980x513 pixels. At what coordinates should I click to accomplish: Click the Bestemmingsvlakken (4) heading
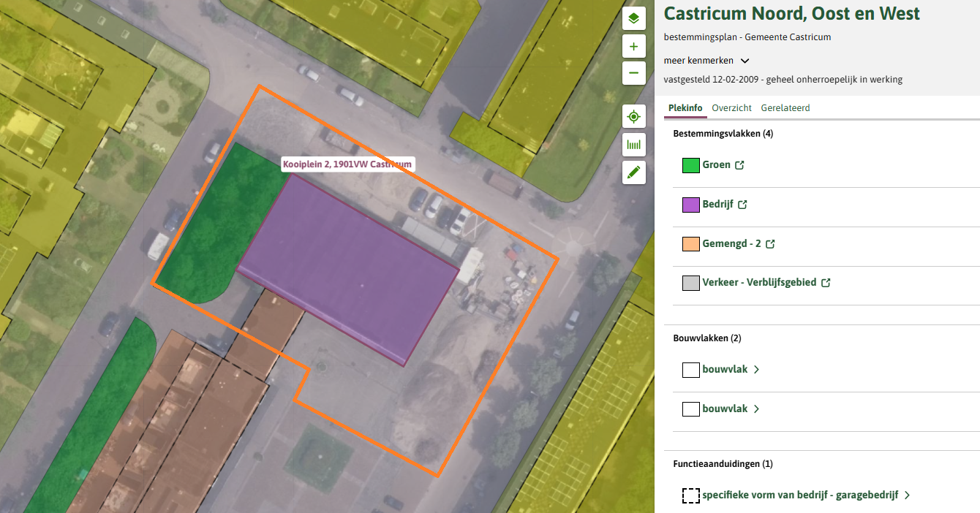coord(723,134)
